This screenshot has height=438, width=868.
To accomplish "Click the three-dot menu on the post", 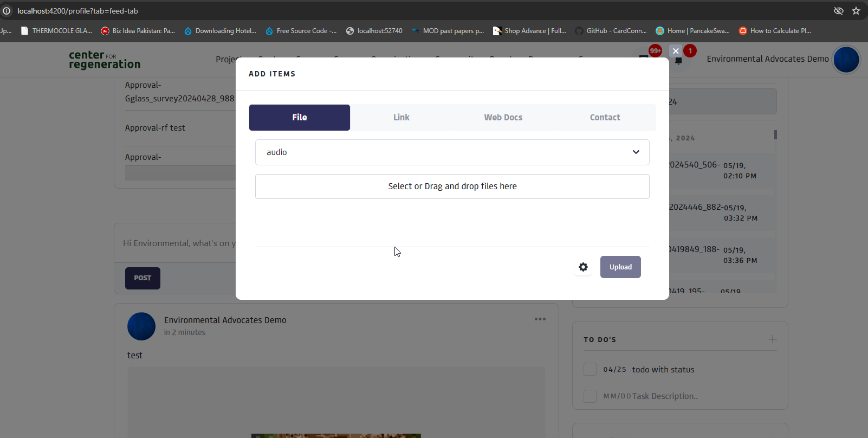I will tap(540, 319).
